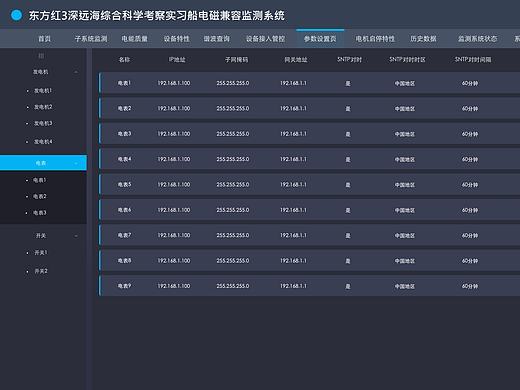520x390 pixels.
Task: Click the IP address in row 电表6
Action: [174, 210]
